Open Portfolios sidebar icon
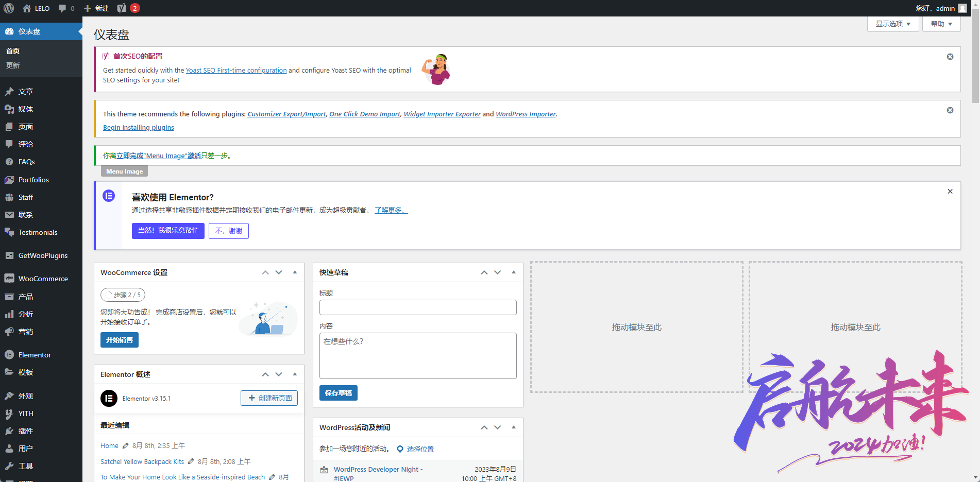 tap(9, 180)
